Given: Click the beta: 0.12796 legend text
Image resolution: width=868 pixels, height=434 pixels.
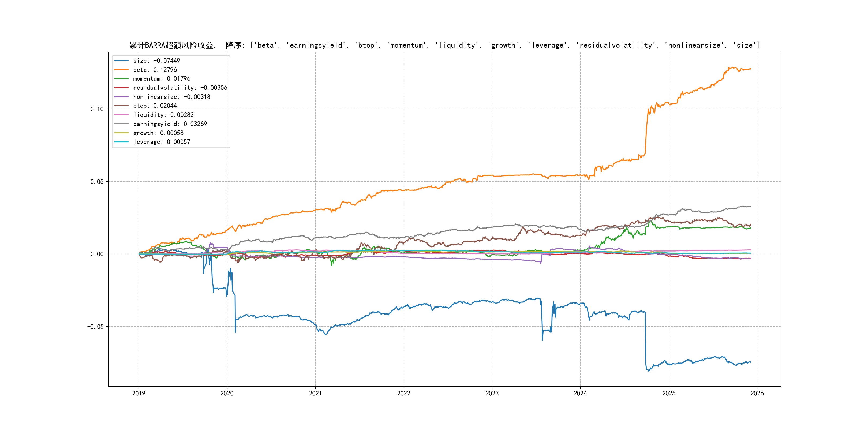Looking at the screenshot, I should point(155,70).
